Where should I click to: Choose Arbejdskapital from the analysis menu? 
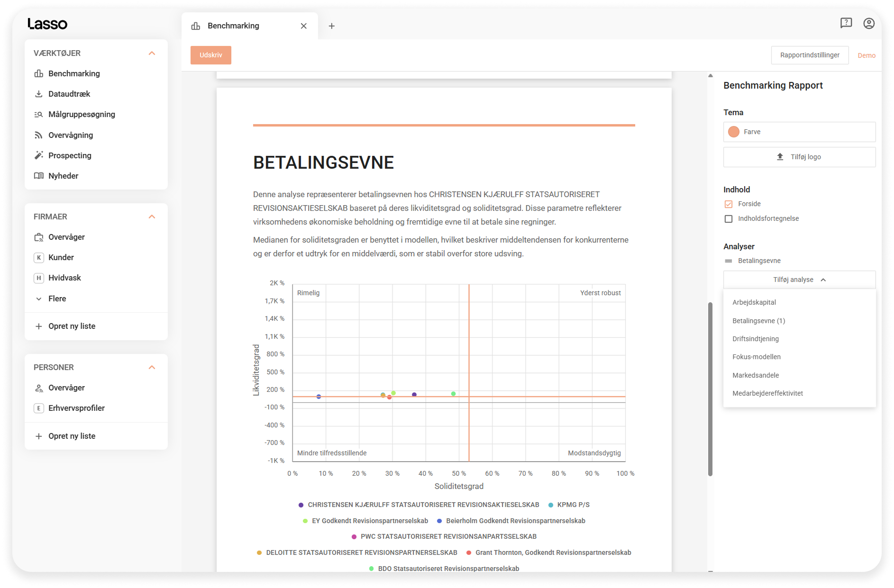tap(754, 302)
